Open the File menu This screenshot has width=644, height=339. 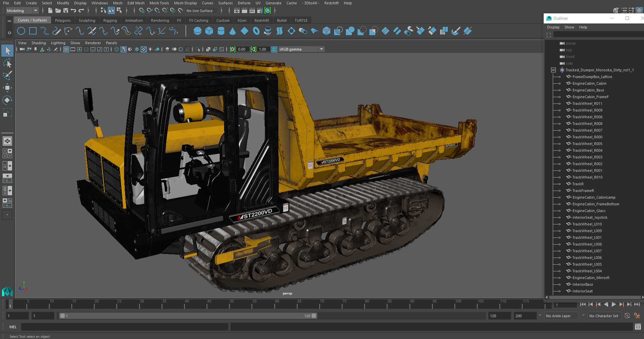(6, 3)
